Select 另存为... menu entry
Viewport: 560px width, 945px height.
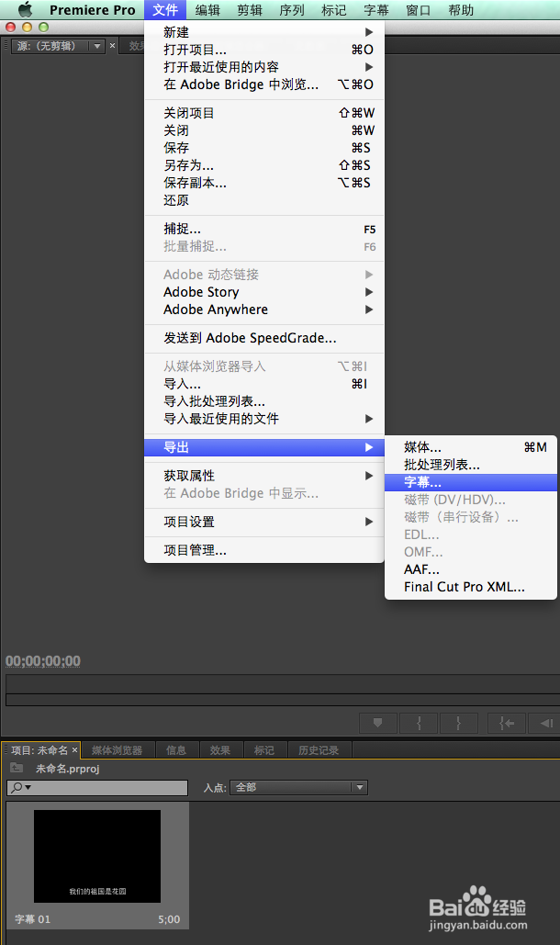[x=264, y=165]
